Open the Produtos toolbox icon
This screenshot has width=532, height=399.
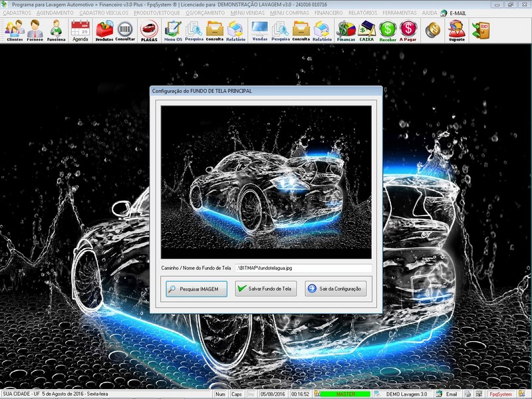click(104, 31)
